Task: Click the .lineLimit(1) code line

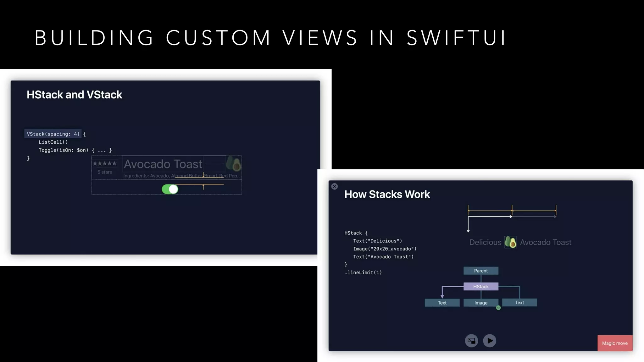Action: [x=363, y=272]
